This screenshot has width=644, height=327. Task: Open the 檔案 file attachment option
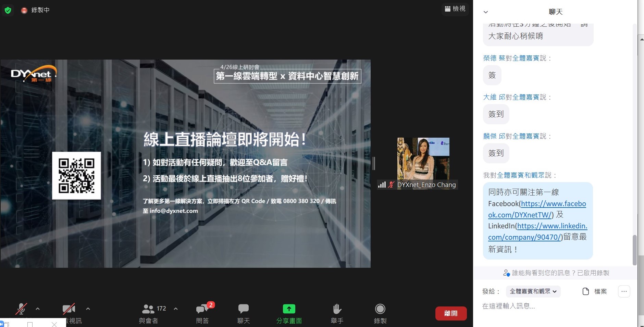595,291
